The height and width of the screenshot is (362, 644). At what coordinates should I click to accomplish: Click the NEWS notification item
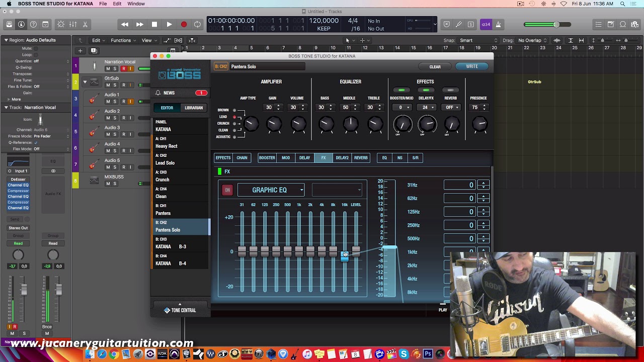pyautogui.click(x=181, y=93)
